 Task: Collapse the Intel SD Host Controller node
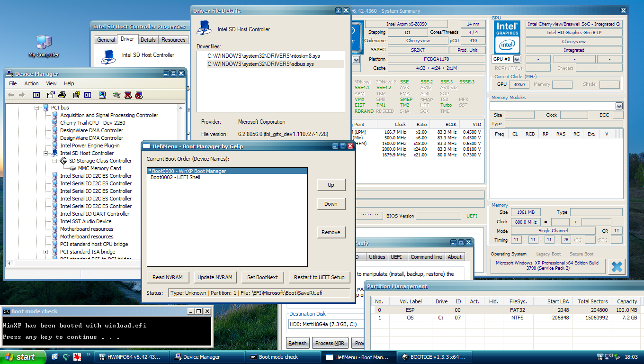[46, 153]
